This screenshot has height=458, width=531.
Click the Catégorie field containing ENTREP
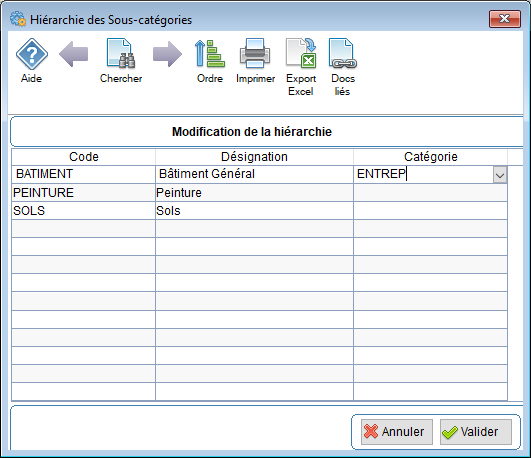click(x=423, y=174)
